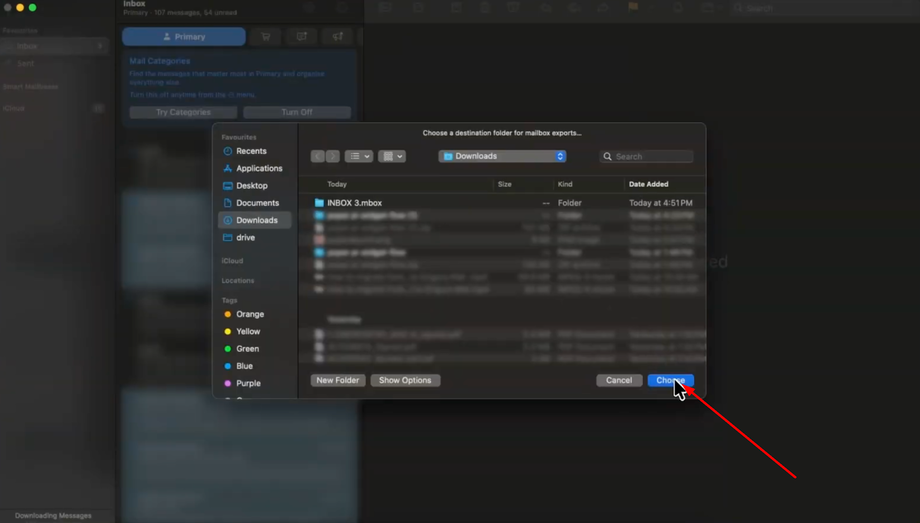Click the Tags section heading

tap(229, 301)
